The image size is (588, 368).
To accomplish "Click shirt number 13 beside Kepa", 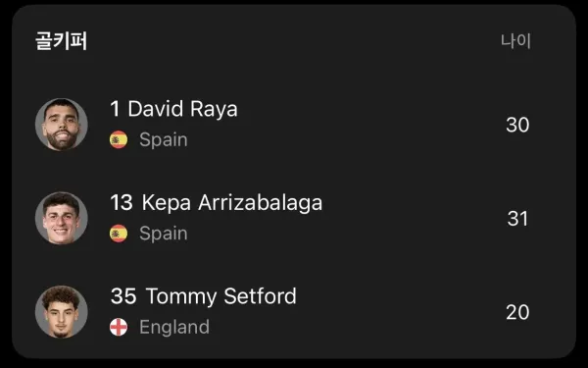I will pos(122,203).
